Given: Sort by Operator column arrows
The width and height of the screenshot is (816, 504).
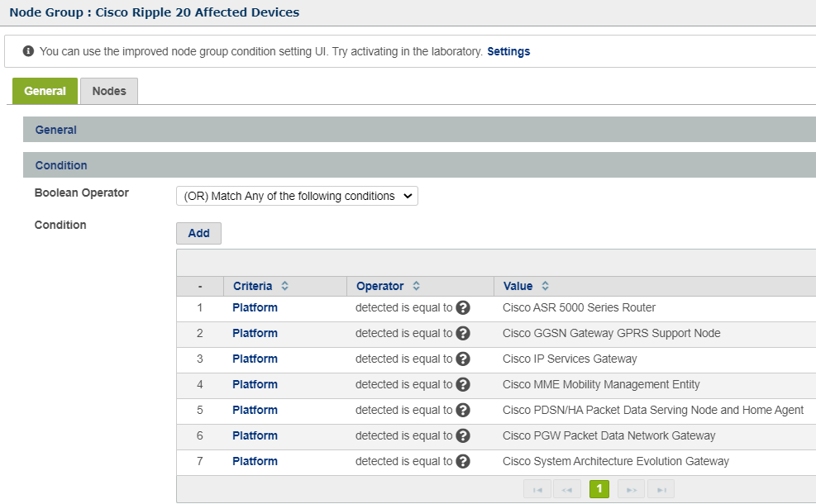Looking at the screenshot, I should 416,286.
